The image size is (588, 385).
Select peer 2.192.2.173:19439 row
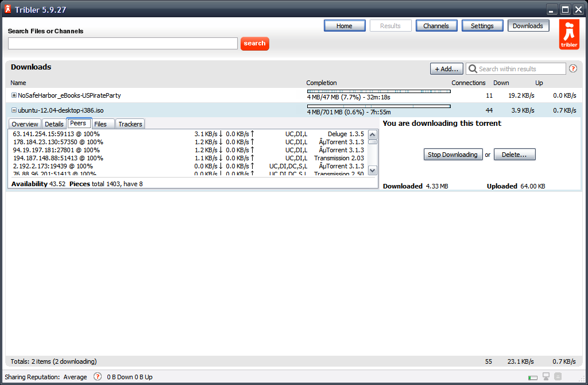[188, 166]
